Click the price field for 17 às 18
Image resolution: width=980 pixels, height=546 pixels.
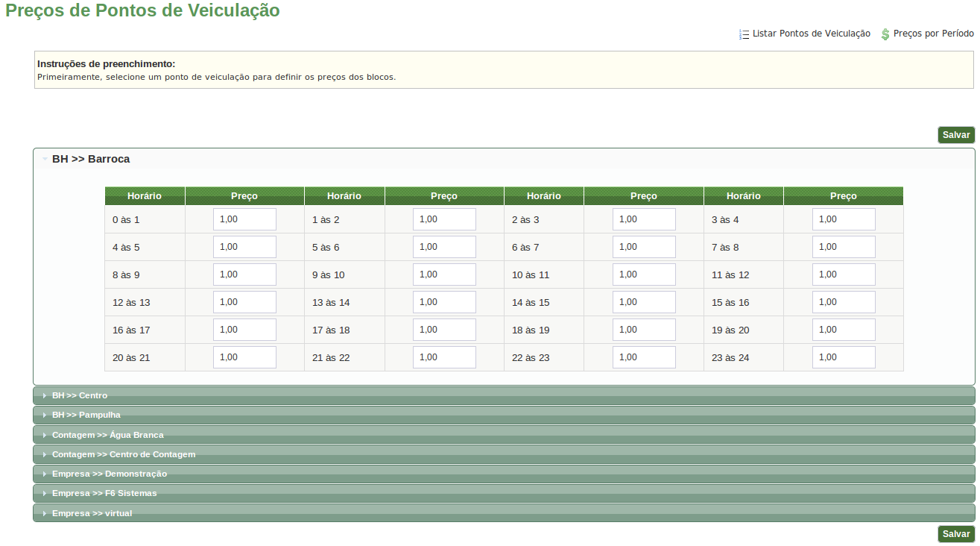pyautogui.click(x=444, y=330)
